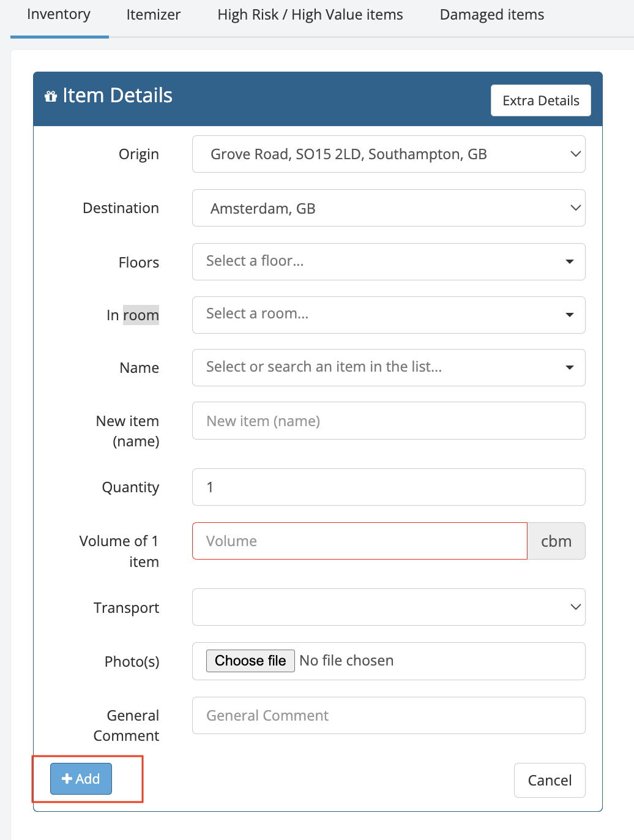Image resolution: width=634 pixels, height=840 pixels.
Task: Open the Origin address dropdown
Action: (389, 154)
